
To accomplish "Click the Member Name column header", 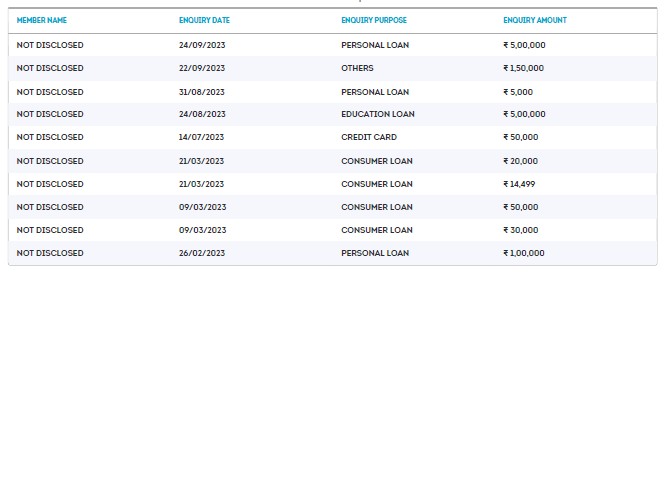I will (x=42, y=20).
